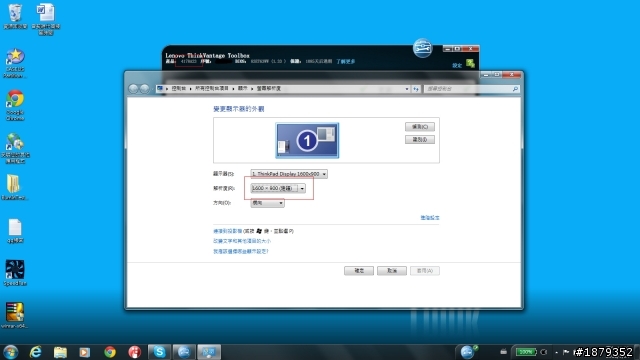Go back in the Control Panel window
640x360 pixels.
pos(133,89)
